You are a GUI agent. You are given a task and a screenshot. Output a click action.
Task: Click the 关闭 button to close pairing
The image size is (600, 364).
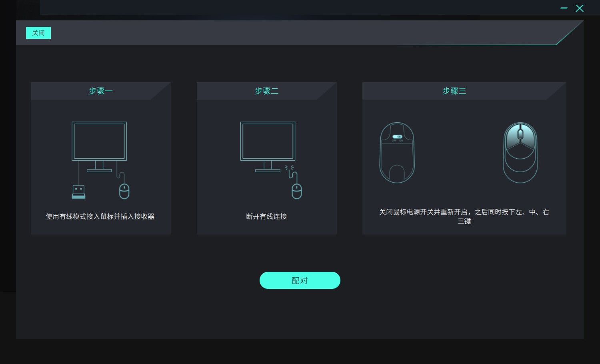click(38, 32)
